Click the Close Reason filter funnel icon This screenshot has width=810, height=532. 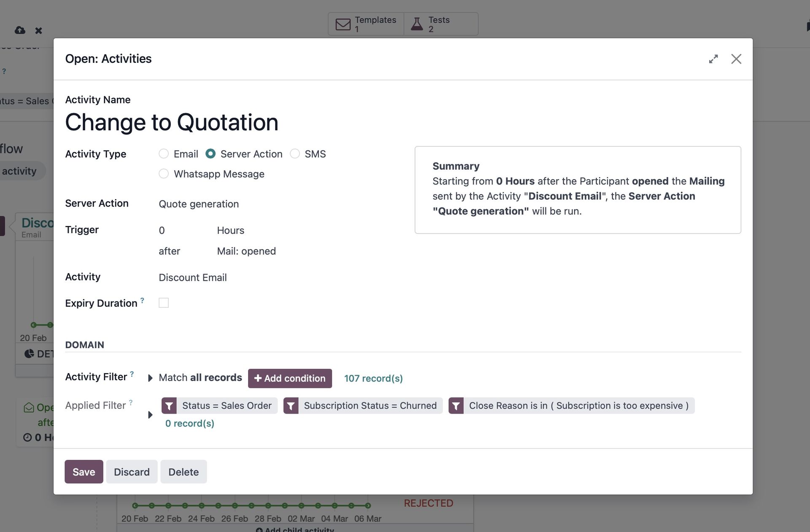pos(456,406)
